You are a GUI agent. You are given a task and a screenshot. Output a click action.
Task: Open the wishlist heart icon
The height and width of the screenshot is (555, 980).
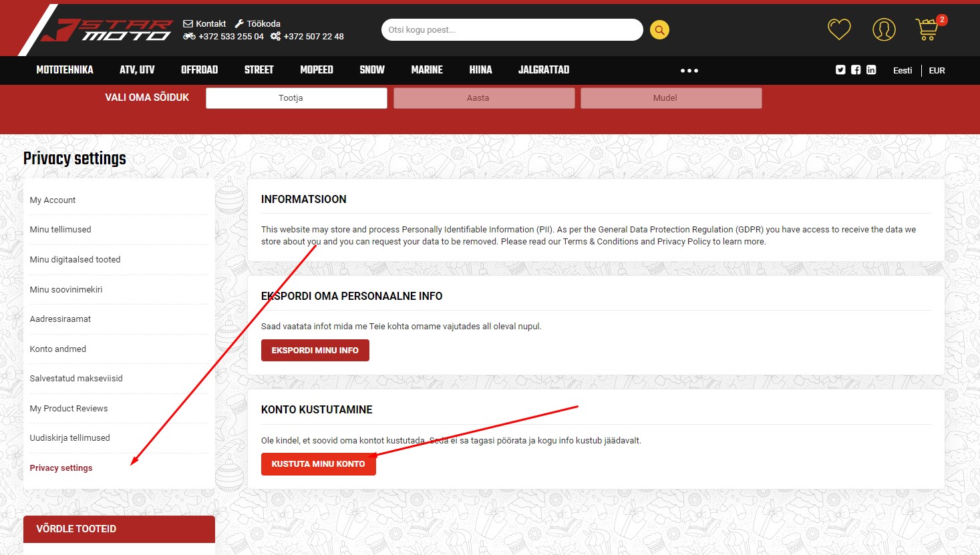point(839,29)
